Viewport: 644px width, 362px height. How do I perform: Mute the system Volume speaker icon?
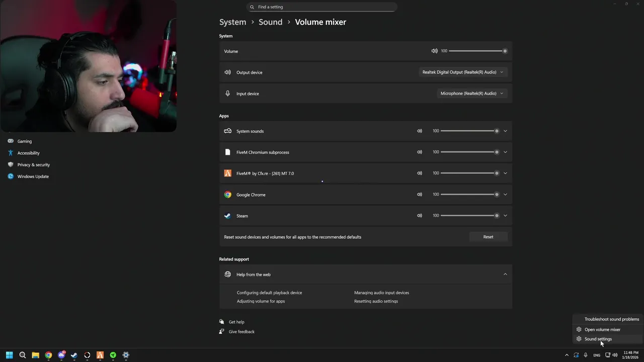(x=434, y=51)
